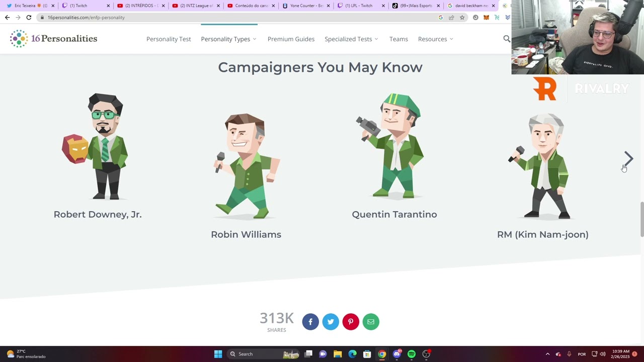Click the Quentin Tarantino name text
Viewport: 644px width, 362px height.
(x=394, y=214)
